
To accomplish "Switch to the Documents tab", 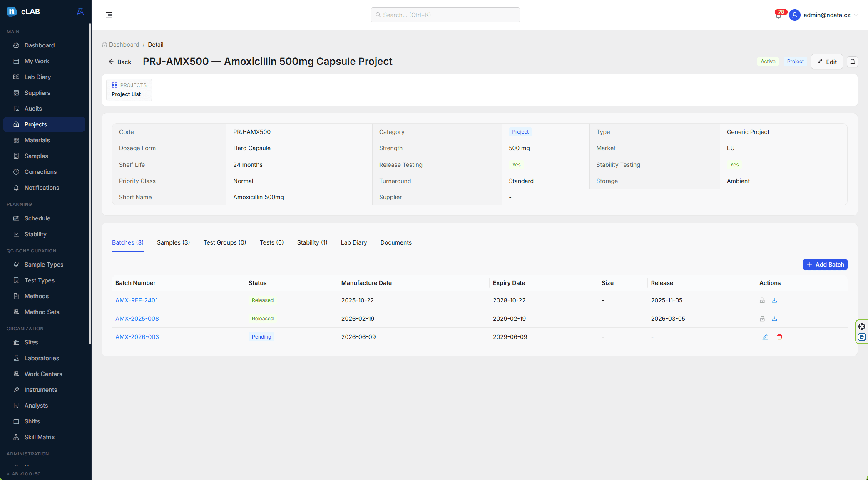I will pyautogui.click(x=396, y=242).
